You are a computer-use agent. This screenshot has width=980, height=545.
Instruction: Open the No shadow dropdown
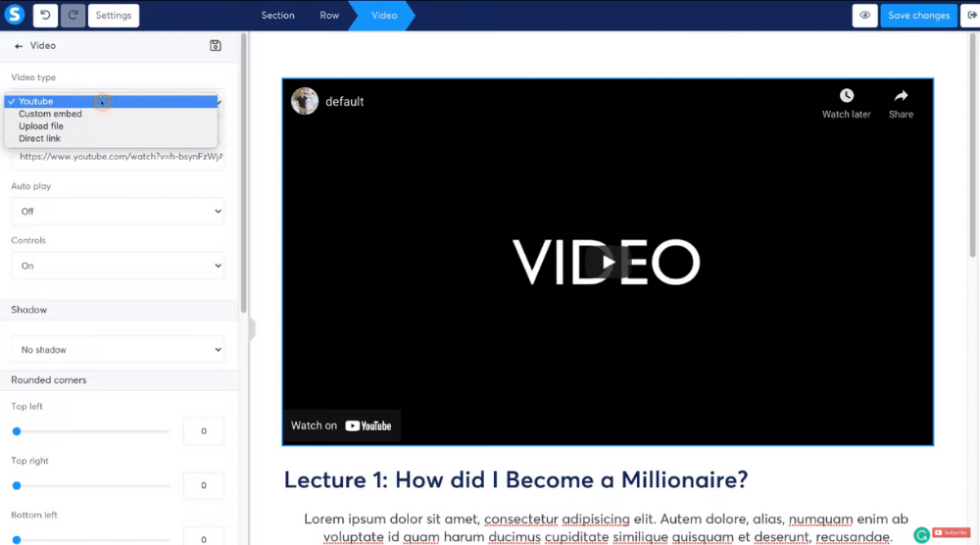pos(118,349)
